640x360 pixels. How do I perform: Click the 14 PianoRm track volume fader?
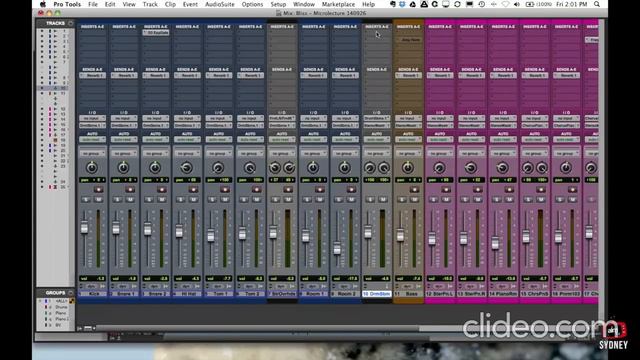(495, 243)
